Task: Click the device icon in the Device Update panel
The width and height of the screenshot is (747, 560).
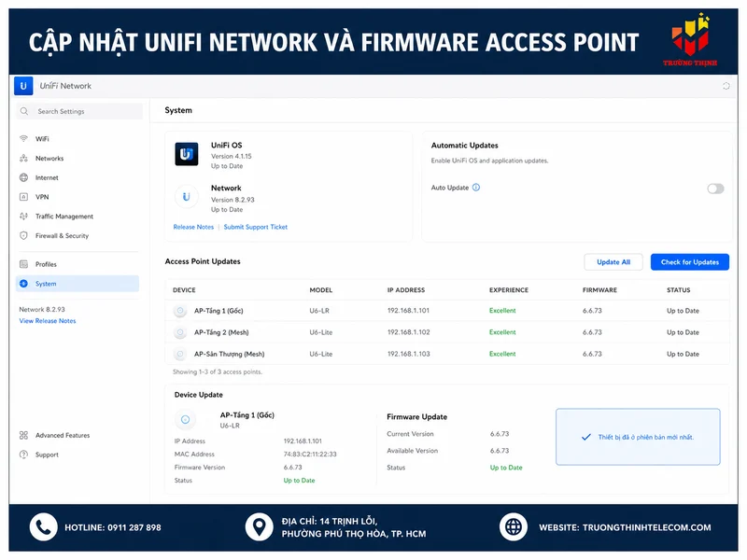Action: point(185,419)
